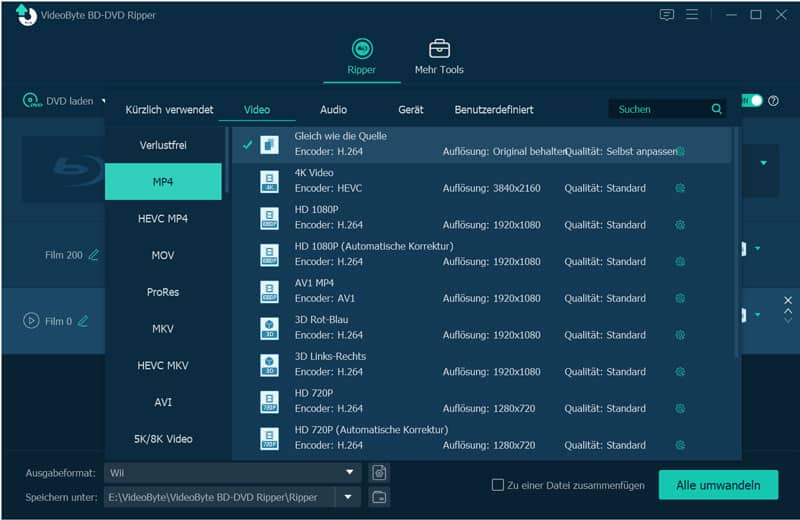
Task: Check Zu einer Datei zusammenfügen
Action: (x=497, y=485)
